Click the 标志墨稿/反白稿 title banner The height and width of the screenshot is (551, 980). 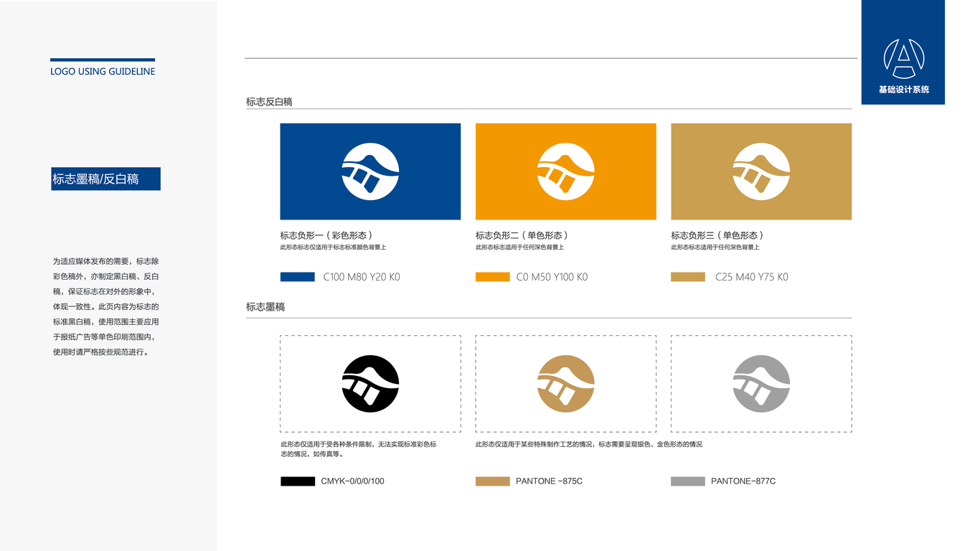tap(105, 179)
